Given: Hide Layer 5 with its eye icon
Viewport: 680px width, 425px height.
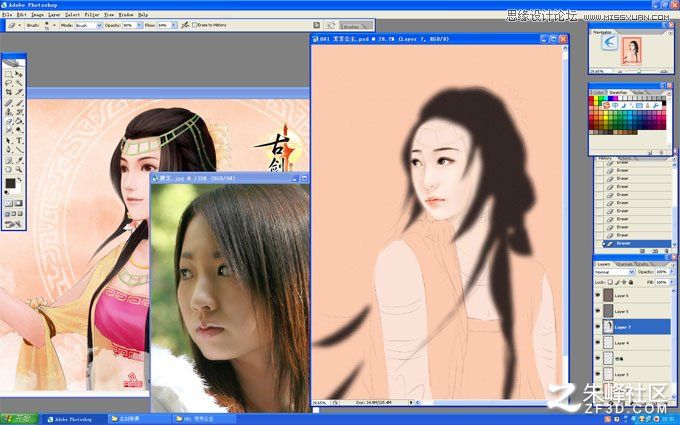Looking at the screenshot, I should [x=598, y=311].
